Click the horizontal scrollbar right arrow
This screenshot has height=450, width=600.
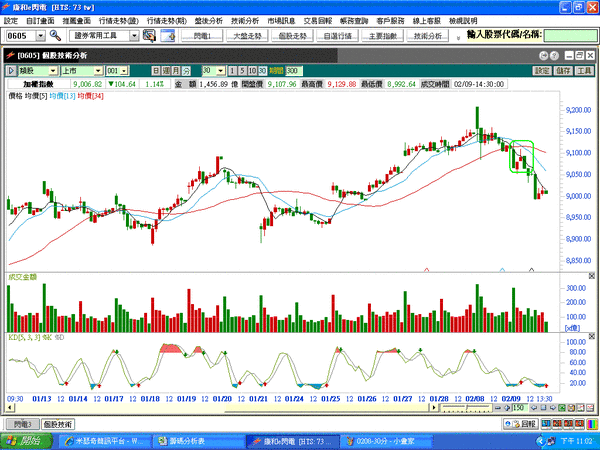[x=434, y=408]
